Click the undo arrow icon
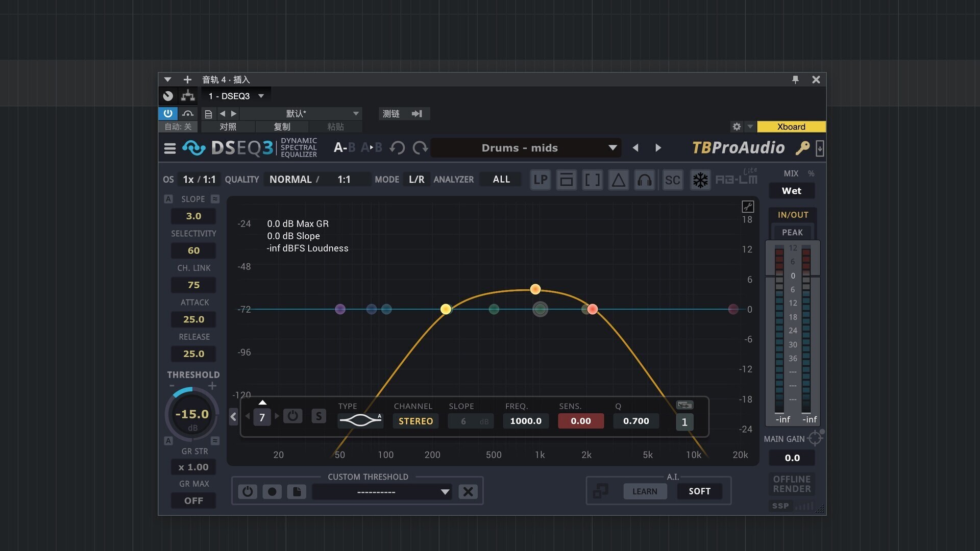Viewport: 980px width, 551px height. pos(397,148)
